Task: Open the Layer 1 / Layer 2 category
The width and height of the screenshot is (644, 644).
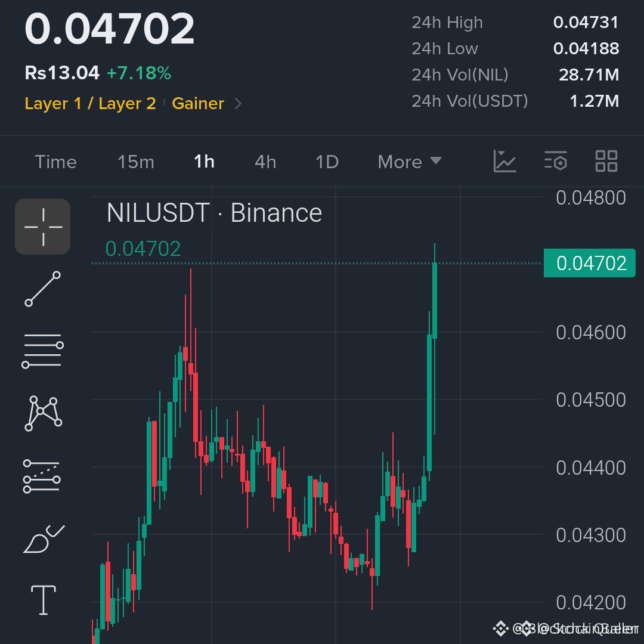Action: click(91, 104)
